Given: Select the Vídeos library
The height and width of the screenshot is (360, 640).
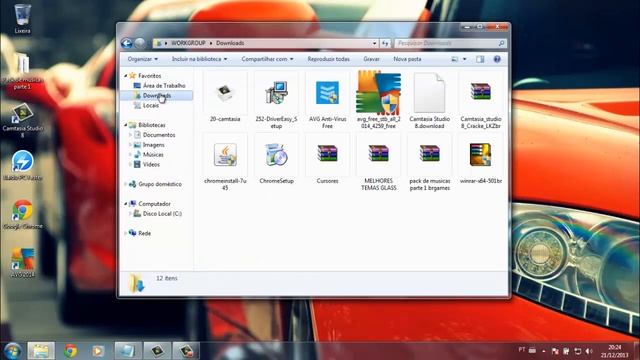Looking at the screenshot, I should pos(151,164).
